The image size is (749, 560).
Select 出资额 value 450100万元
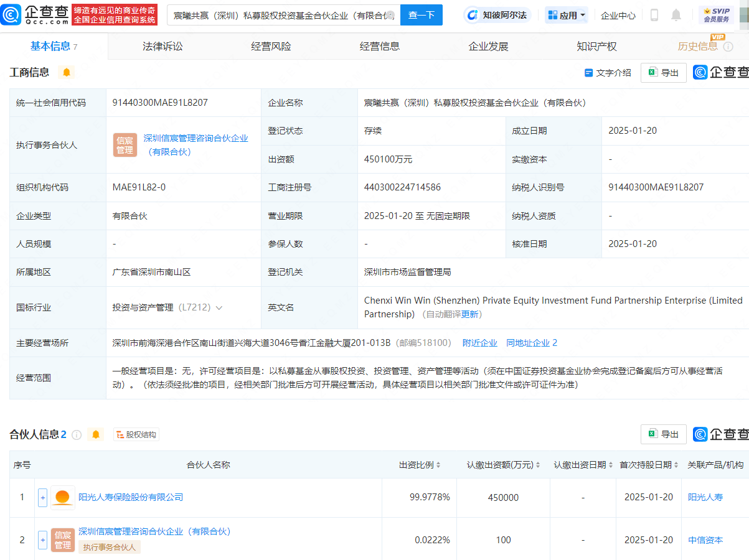388,159
